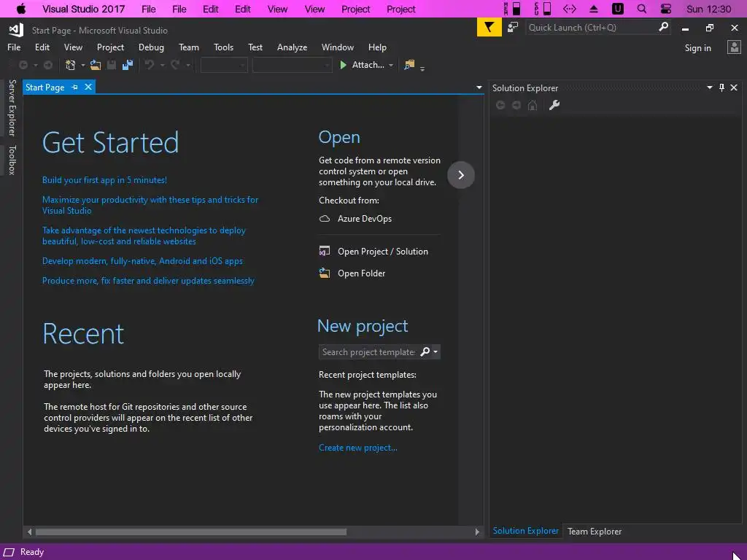Click the Navigate Backward toolbar arrow

(x=23, y=65)
